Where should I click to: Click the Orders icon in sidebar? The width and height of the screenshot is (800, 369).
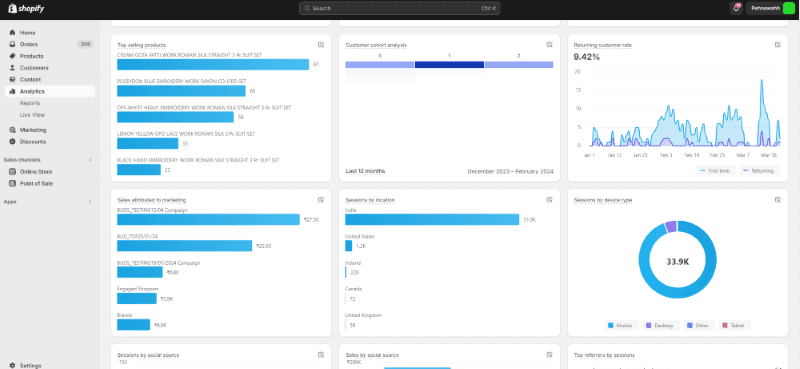pos(12,44)
